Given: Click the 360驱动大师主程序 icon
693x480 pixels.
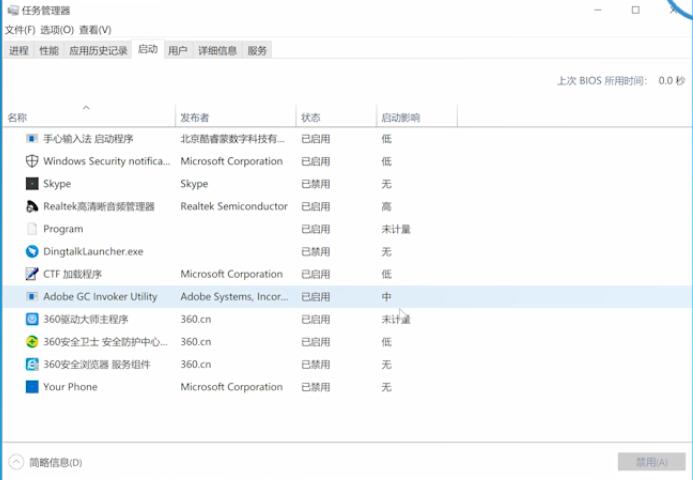Looking at the screenshot, I should coord(32,319).
